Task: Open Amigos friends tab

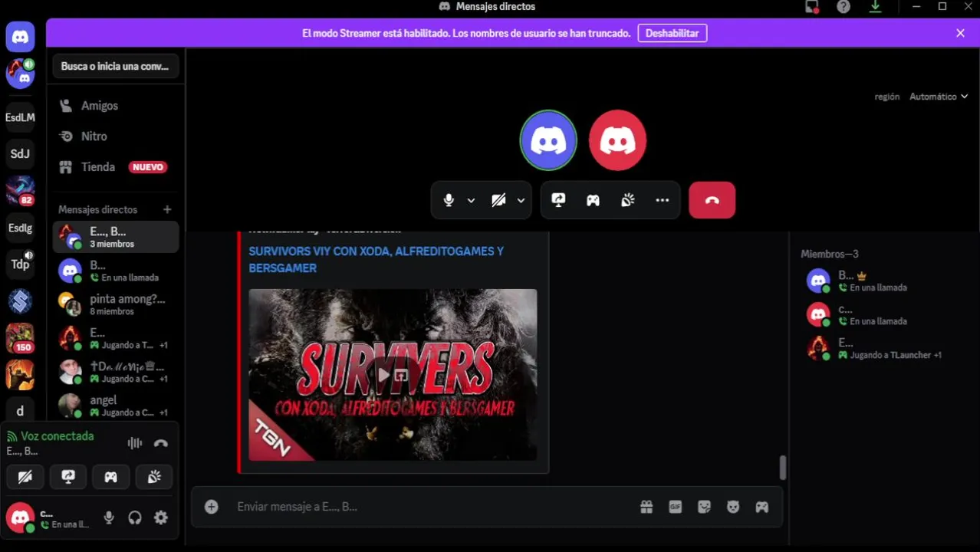Action: 116,106
